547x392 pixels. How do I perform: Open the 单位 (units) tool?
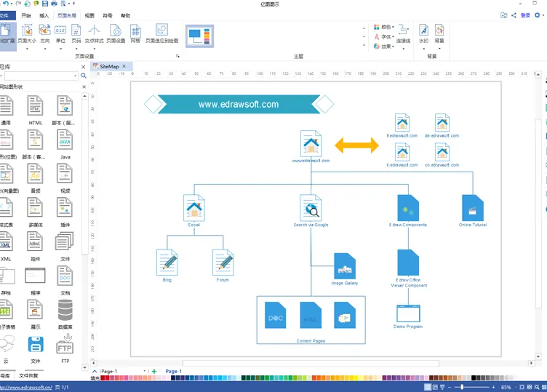click(60, 36)
